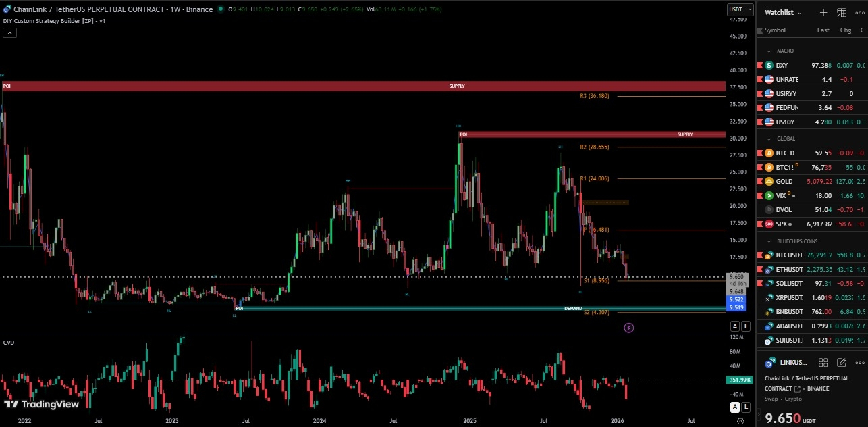Image resolution: width=868 pixels, height=427 pixels.
Task: Select the R2 (28.655) pivot label
Action: coord(594,147)
